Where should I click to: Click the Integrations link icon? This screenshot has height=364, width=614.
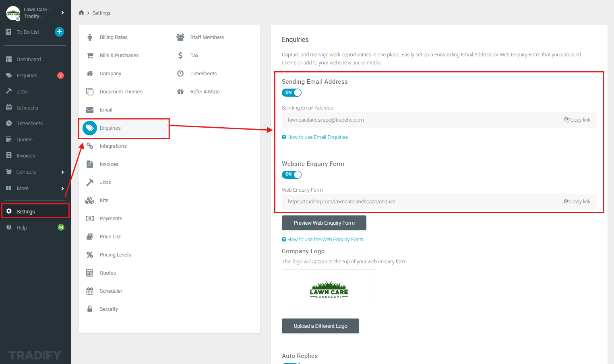(90, 146)
